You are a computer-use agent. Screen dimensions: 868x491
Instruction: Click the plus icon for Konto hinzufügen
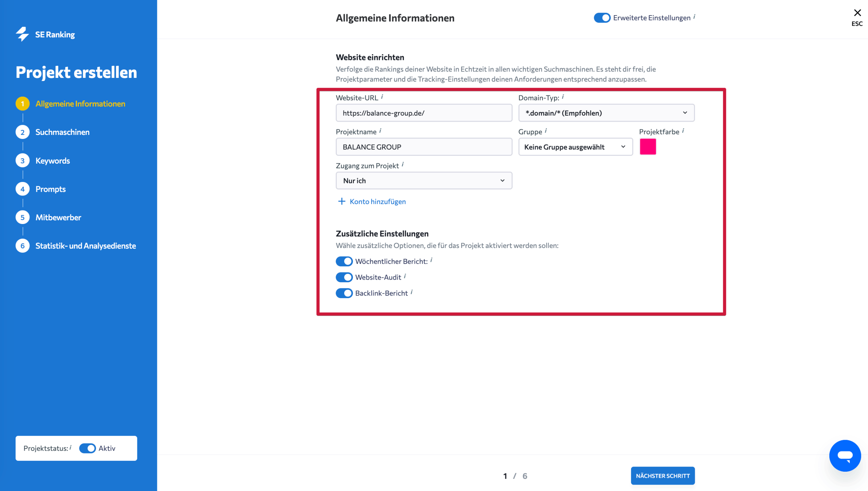(342, 201)
